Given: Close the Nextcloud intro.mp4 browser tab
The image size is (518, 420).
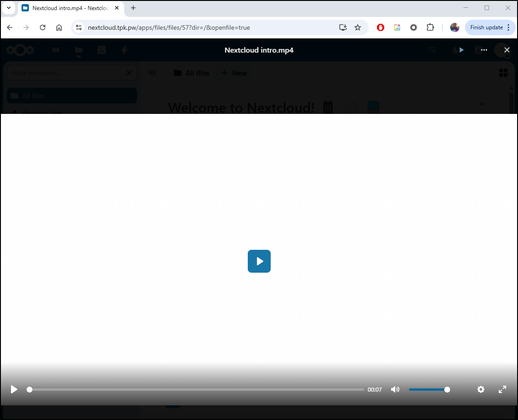Looking at the screenshot, I should (x=117, y=8).
